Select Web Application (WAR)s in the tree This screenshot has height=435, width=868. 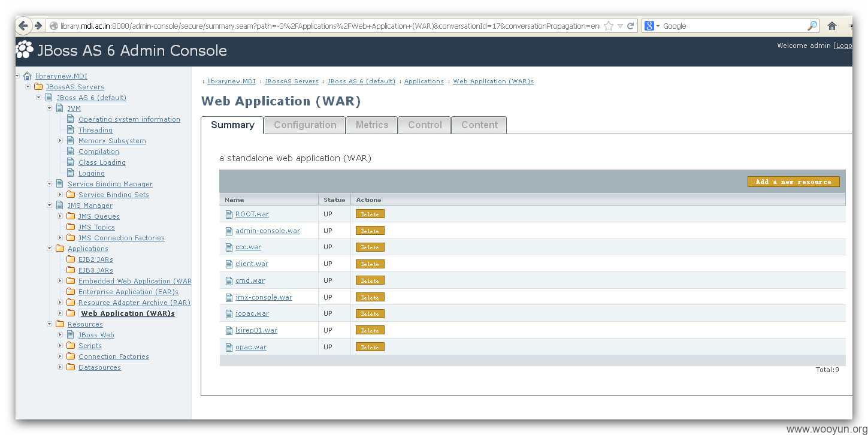pyautogui.click(x=128, y=313)
